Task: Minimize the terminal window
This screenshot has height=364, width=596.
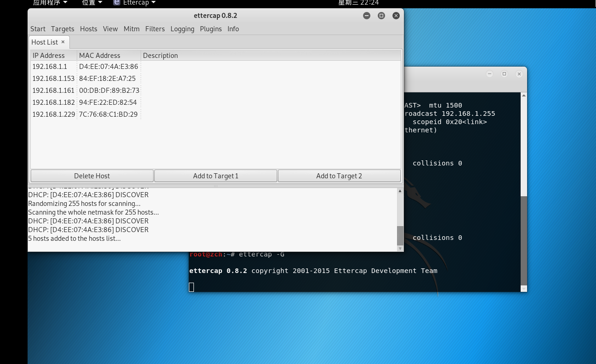Action: point(490,74)
